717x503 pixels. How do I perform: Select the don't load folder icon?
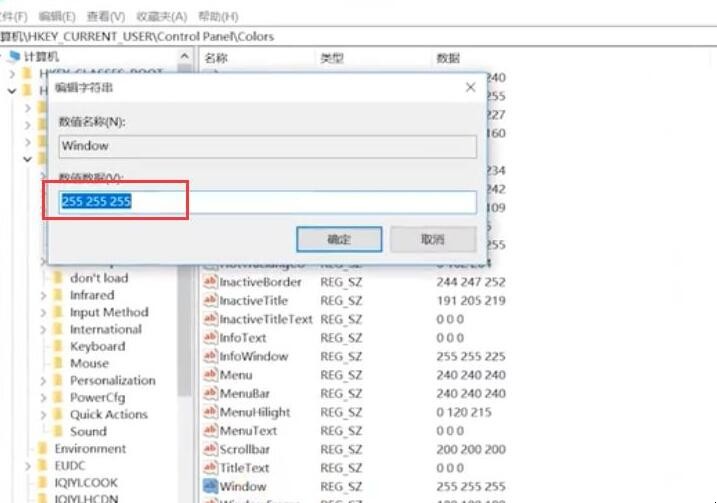[x=58, y=278]
